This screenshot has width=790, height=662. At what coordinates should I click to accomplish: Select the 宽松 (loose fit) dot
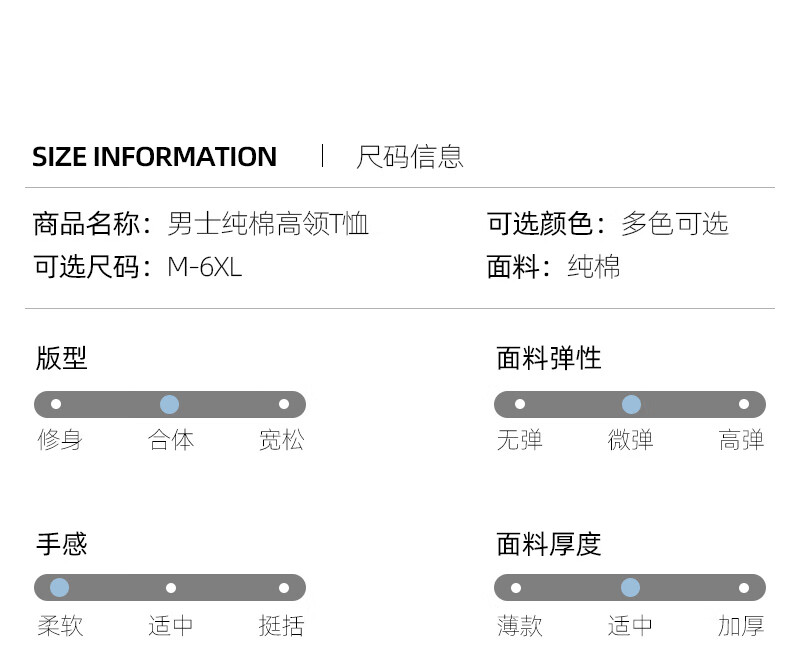tap(284, 404)
